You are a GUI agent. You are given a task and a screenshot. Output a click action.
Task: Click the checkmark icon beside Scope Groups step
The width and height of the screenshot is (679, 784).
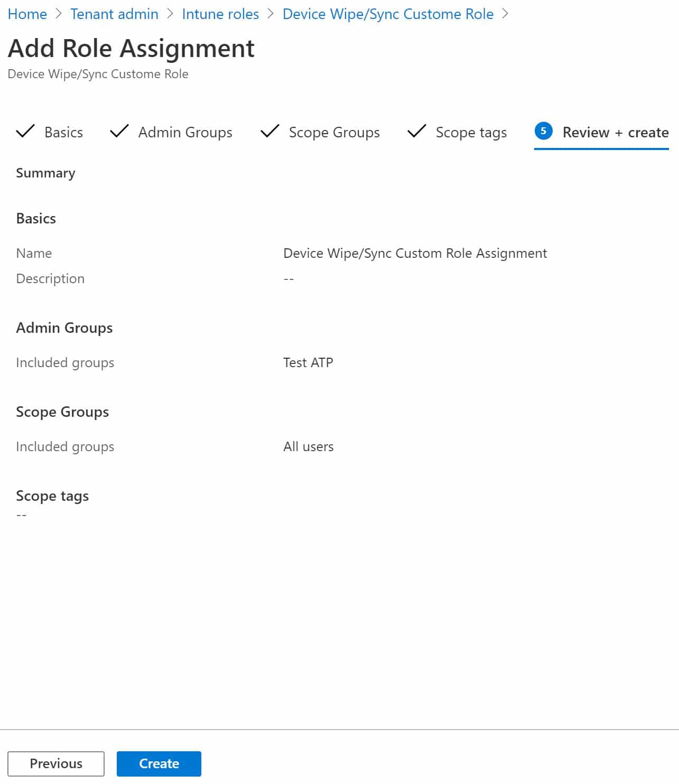(x=269, y=132)
